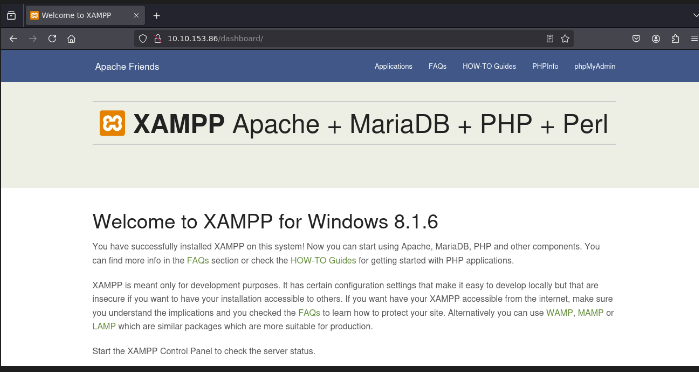Reload the current page
Screen dimensions: 699x372
point(52,39)
